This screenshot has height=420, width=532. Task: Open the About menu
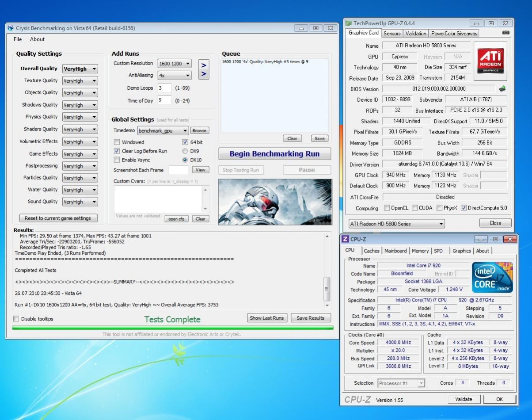click(37, 39)
